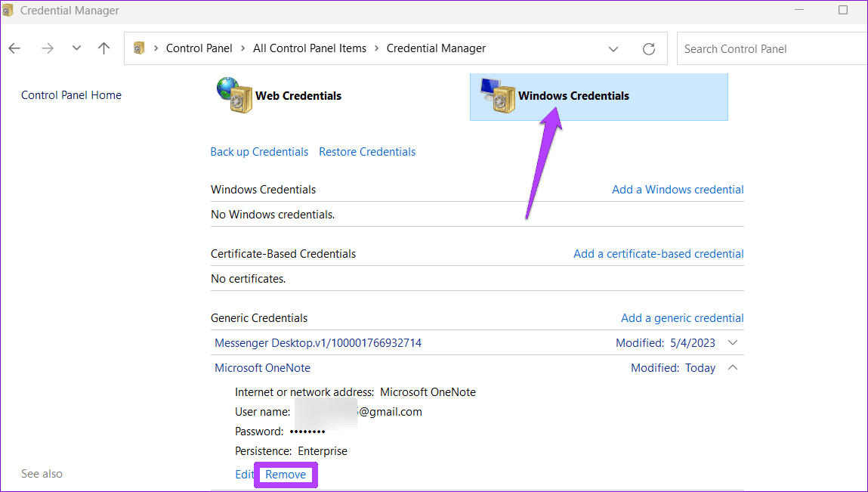The height and width of the screenshot is (492, 868).
Task: Click the back navigation arrow
Action: click(14, 48)
